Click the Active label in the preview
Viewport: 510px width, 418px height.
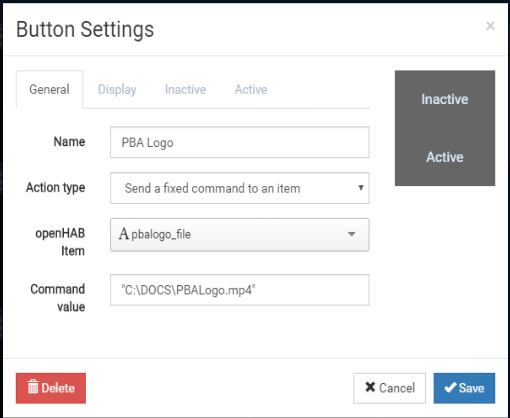(445, 157)
